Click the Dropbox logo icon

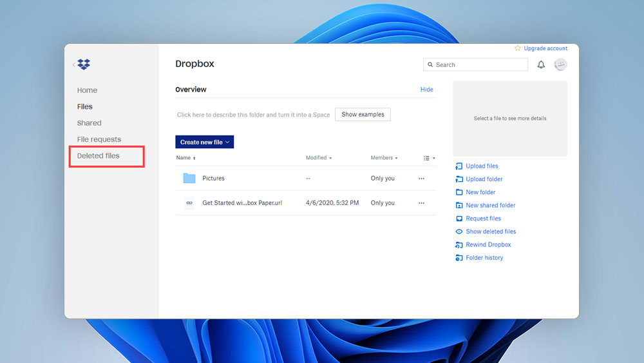tap(84, 64)
